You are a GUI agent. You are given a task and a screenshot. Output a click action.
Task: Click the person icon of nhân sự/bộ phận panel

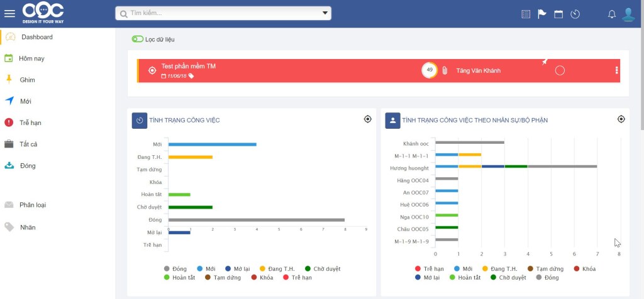point(392,121)
